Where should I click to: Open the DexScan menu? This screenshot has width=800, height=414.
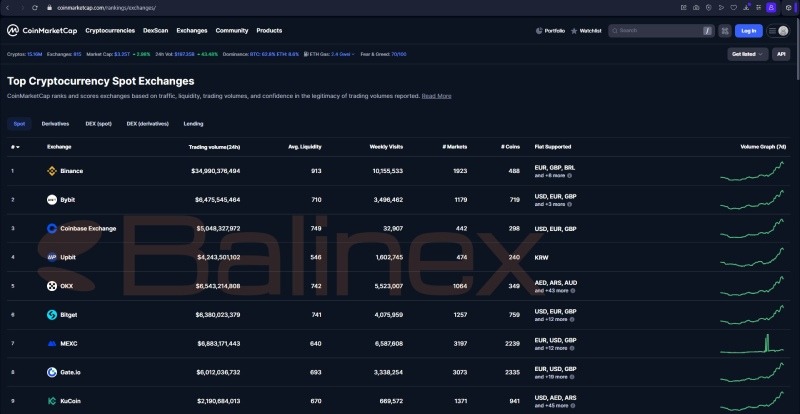156,31
